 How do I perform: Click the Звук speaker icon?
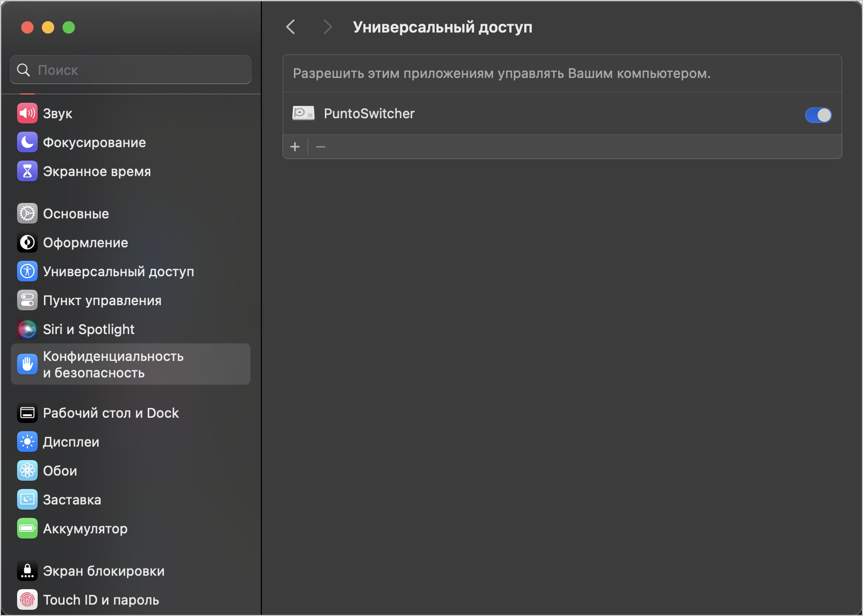(x=27, y=113)
